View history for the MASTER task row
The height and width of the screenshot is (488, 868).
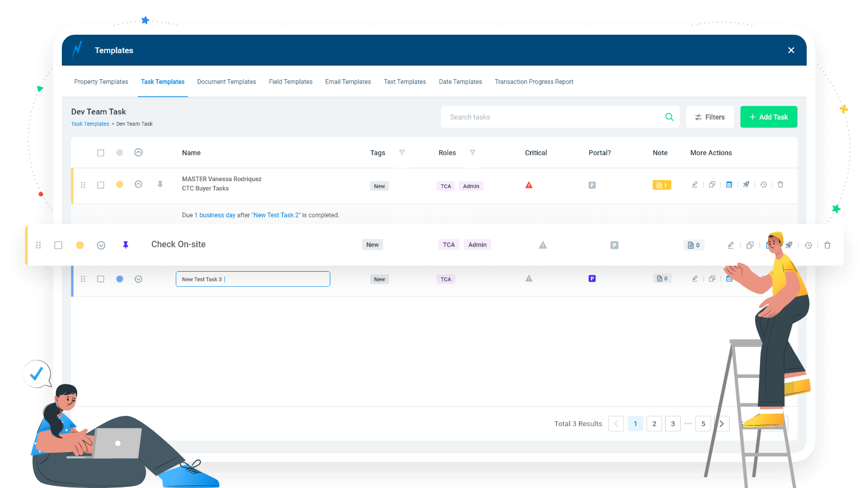(763, 184)
